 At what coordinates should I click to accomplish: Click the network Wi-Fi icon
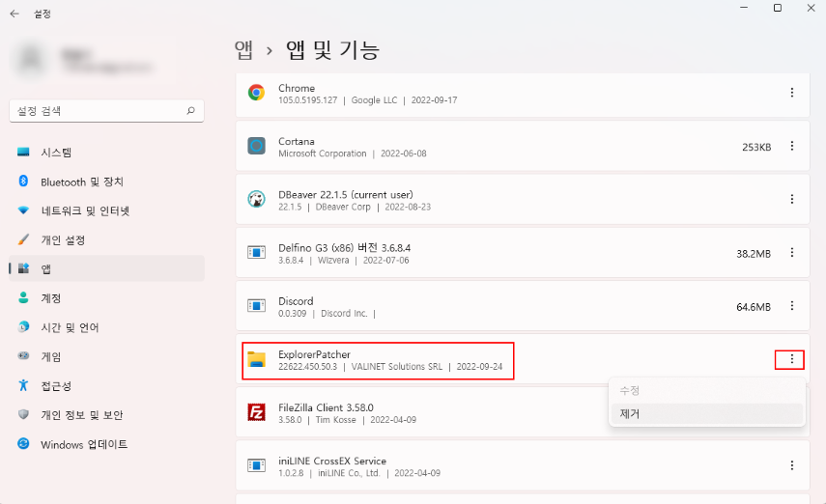(23, 210)
